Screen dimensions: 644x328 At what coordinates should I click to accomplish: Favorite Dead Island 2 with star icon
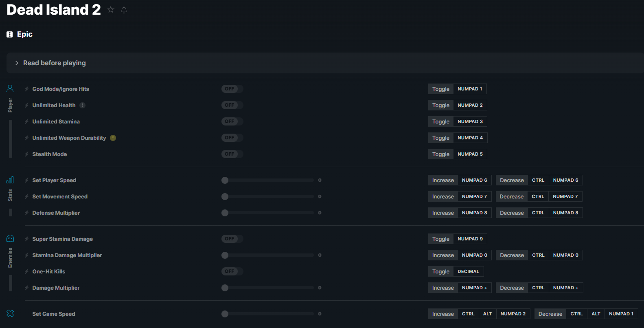(x=111, y=9)
